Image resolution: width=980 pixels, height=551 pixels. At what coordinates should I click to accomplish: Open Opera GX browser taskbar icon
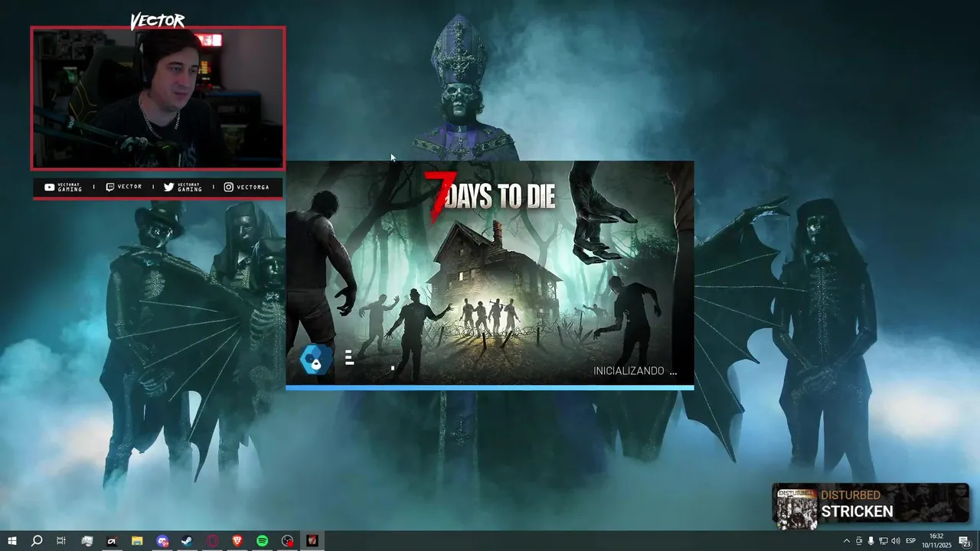pyautogui.click(x=212, y=541)
